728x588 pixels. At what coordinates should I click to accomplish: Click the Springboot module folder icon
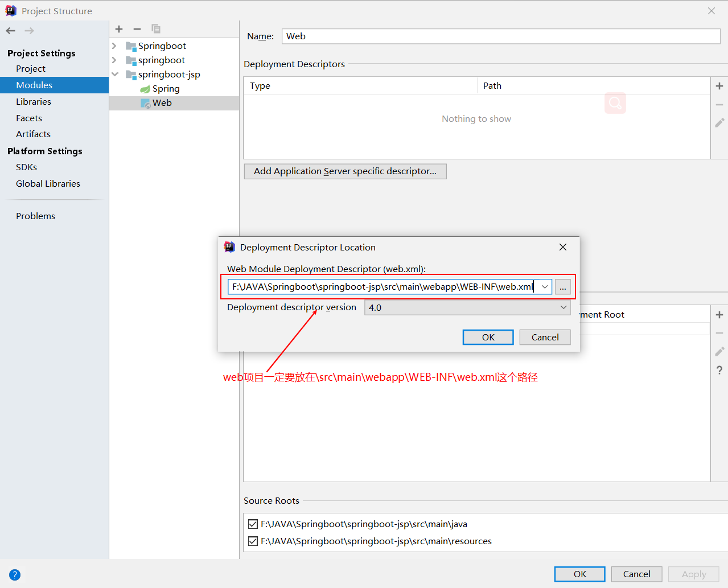point(131,46)
